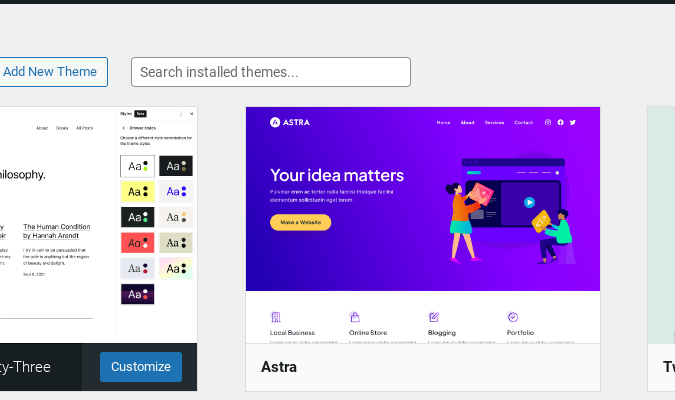This screenshot has width=675, height=400.
Task: Click the Online Store bag icon
Action: click(354, 317)
